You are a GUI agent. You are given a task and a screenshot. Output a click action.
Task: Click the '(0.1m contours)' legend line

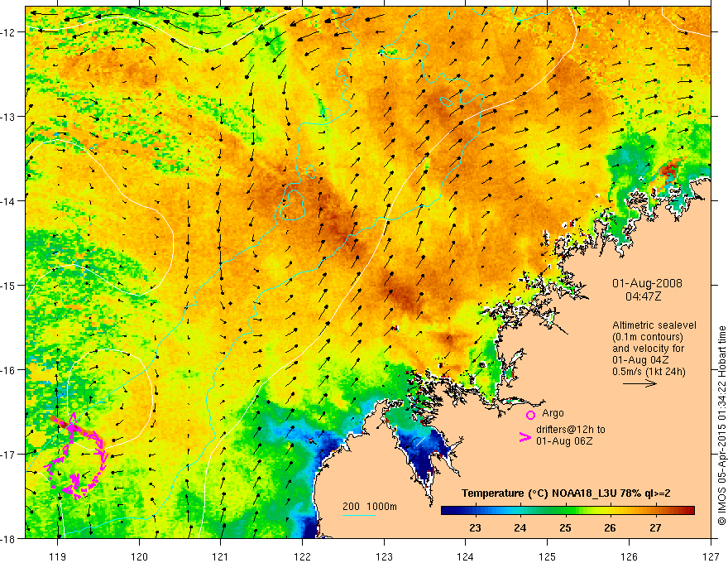(648, 337)
